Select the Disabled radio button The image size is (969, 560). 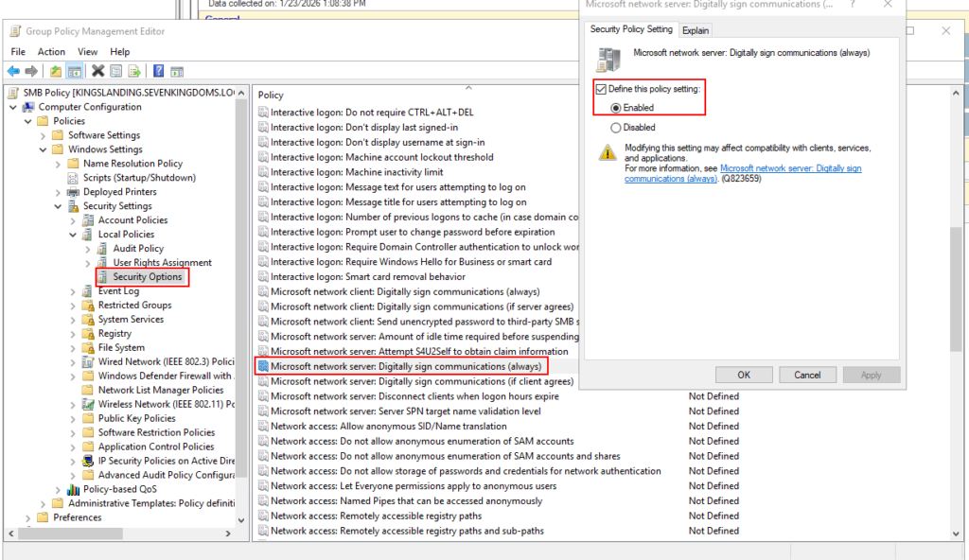point(616,127)
